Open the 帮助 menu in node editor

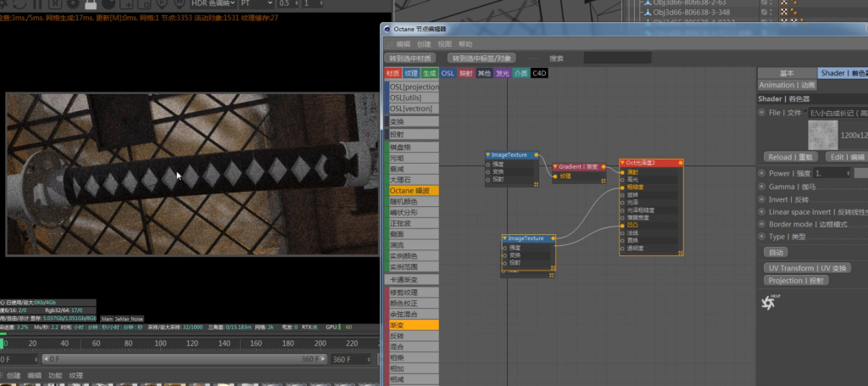465,44
